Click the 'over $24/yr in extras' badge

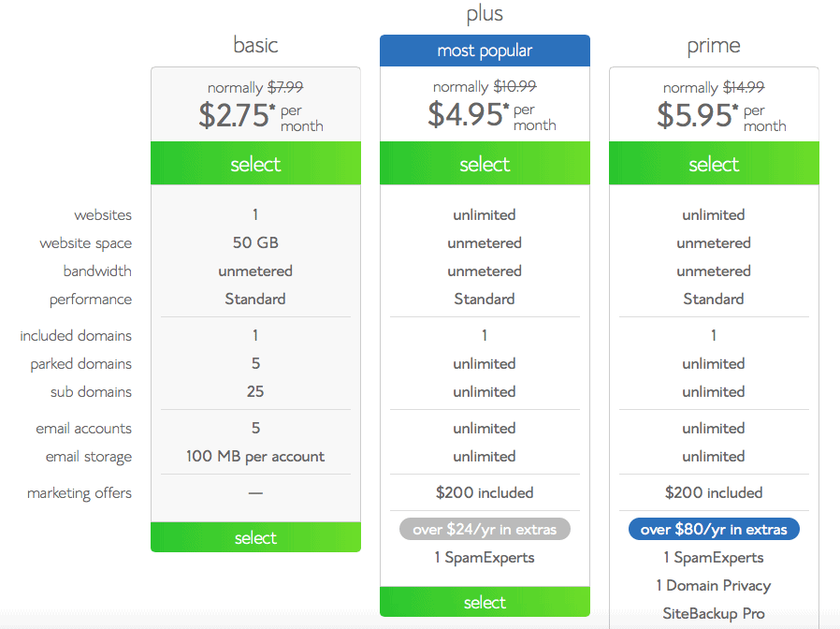(x=484, y=529)
